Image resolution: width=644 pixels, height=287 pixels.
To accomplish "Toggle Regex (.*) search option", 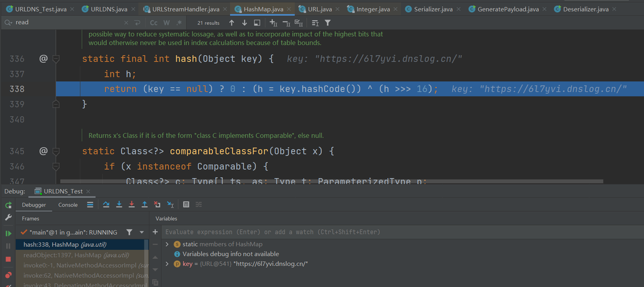I will (x=179, y=22).
